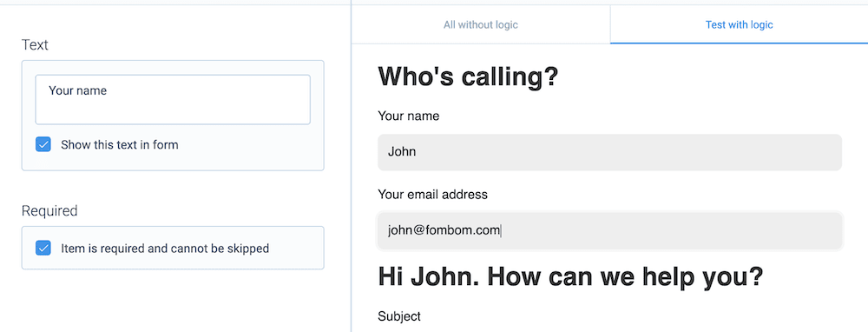
Task: Click the Required settings panel box
Action: click(173, 248)
